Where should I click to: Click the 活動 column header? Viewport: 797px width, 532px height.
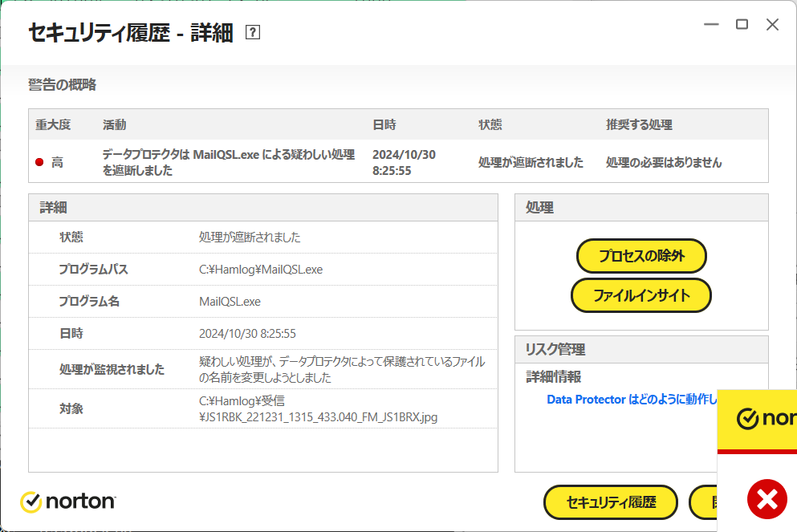click(114, 125)
